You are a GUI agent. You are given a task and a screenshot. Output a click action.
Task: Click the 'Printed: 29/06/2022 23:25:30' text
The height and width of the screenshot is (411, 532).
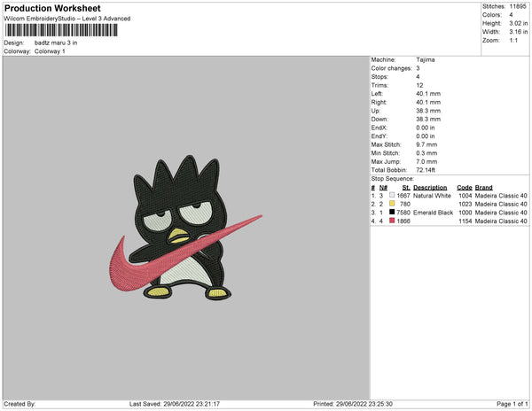point(353,404)
